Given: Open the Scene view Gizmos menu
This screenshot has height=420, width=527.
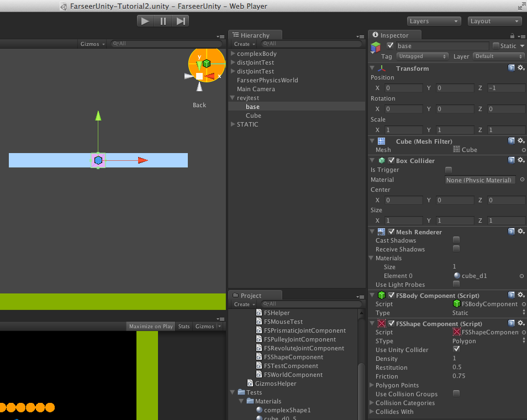Looking at the screenshot, I should 92,44.
